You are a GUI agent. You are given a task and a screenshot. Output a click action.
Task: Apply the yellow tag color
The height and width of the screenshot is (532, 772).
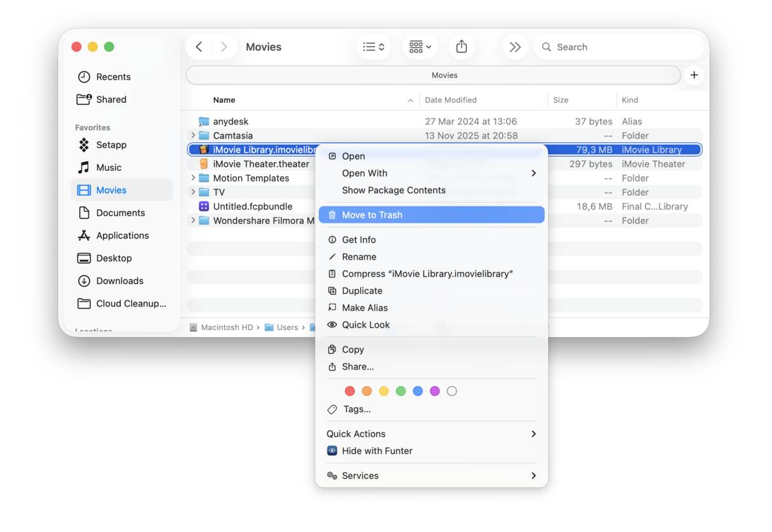click(383, 391)
